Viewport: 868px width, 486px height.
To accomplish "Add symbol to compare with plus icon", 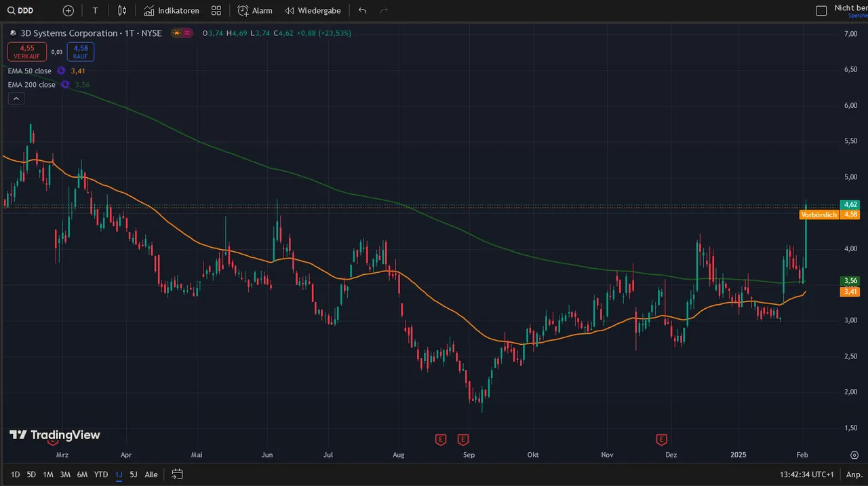I will coord(68,11).
